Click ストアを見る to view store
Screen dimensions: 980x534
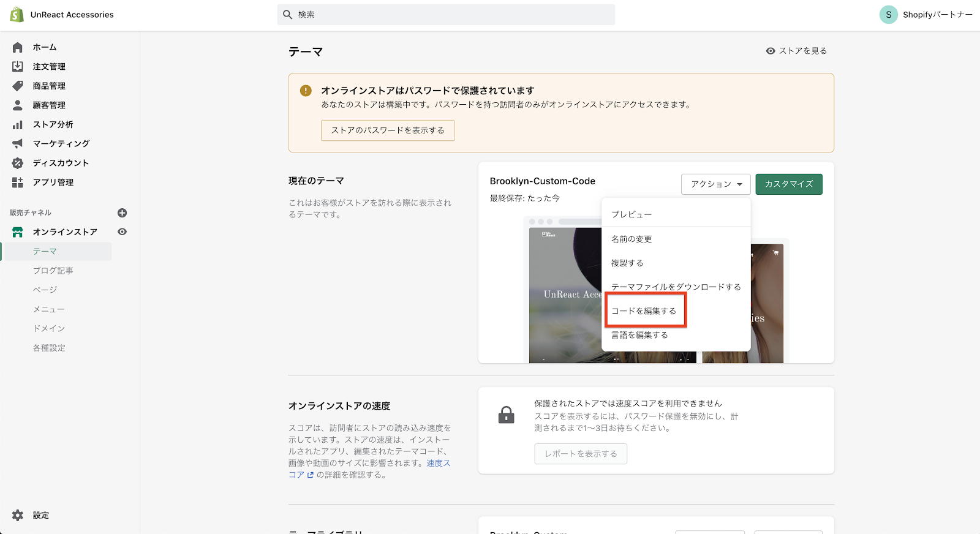point(796,51)
